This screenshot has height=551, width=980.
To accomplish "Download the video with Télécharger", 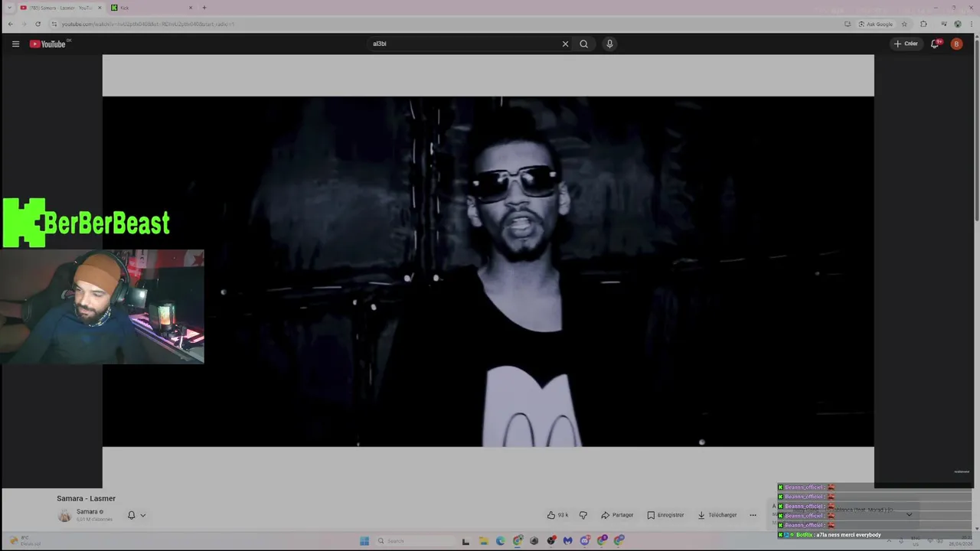I will 717,515.
